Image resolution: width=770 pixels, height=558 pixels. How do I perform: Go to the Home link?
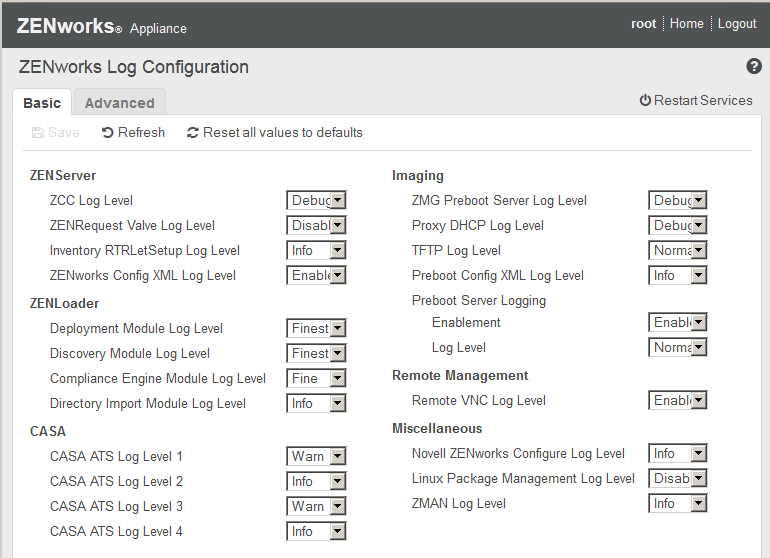687,24
